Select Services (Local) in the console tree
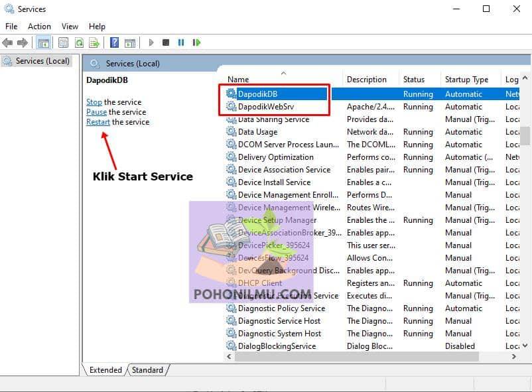 click(x=36, y=61)
